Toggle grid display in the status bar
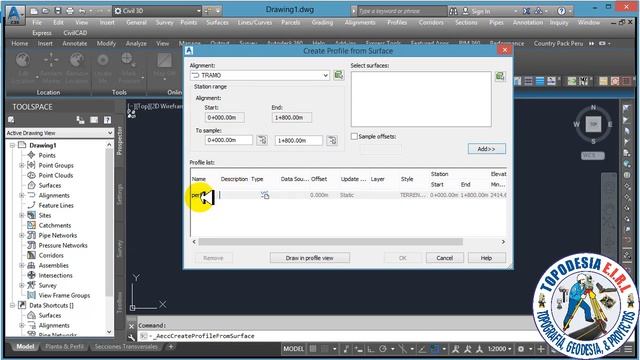The width and height of the screenshot is (640, 360). [313, 349]
